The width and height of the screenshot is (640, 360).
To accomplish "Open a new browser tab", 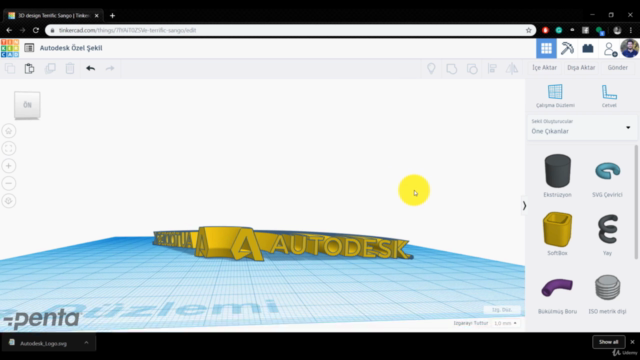I will tap(112, 16).
